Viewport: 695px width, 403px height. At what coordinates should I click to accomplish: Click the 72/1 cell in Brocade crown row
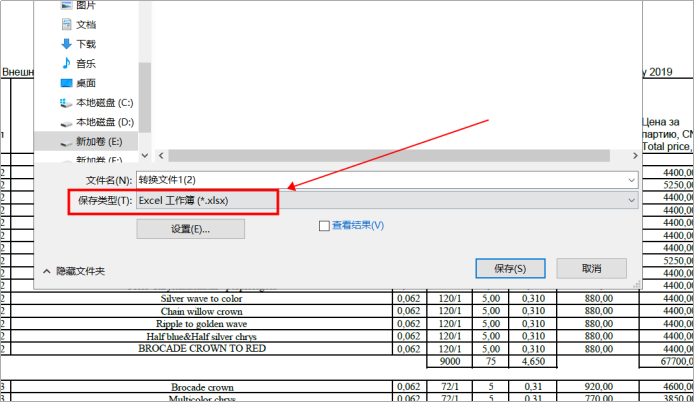[x=449, y=387]
